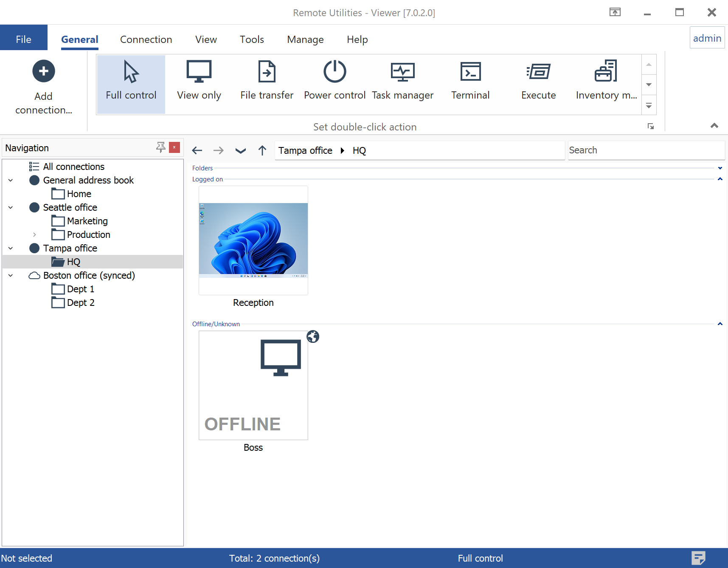This screenshot has height=568, width=728.
Task: Open the Manage menu
Action: click(x=305, y=39)
